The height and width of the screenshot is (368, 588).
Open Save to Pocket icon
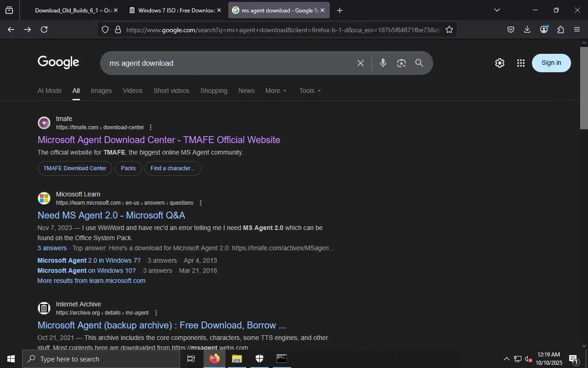(x=511, y=29)
